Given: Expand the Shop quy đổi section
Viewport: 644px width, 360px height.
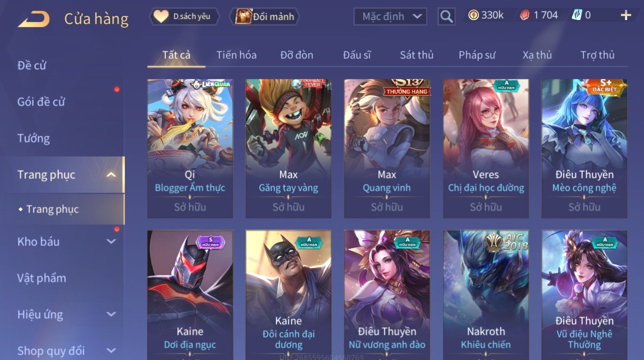Looking at the screenshot, I should pyautogui.click(x=111, y=351).
